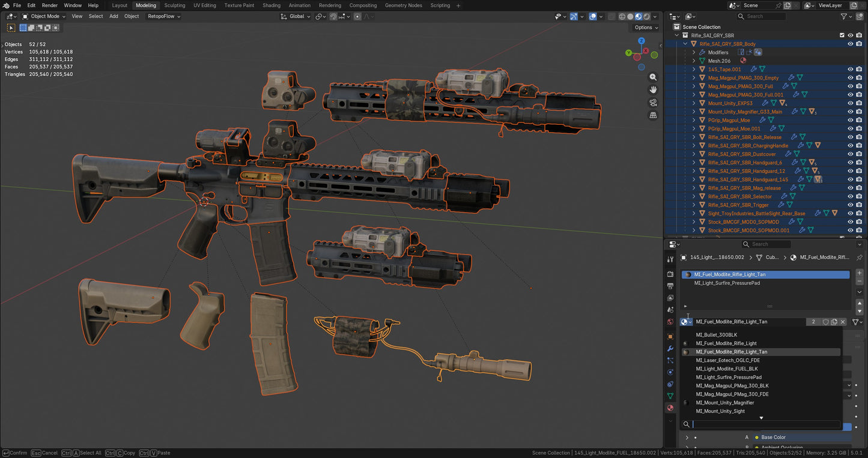Screen dimensions: 868x458
Task: Switch viewport to Rendered shading mode
Action: (x=646, y=17)
